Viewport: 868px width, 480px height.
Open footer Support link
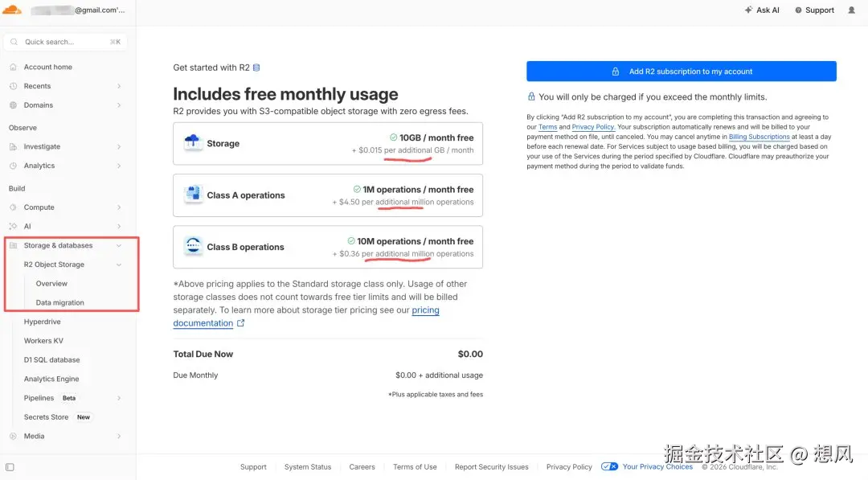[253, 466]
